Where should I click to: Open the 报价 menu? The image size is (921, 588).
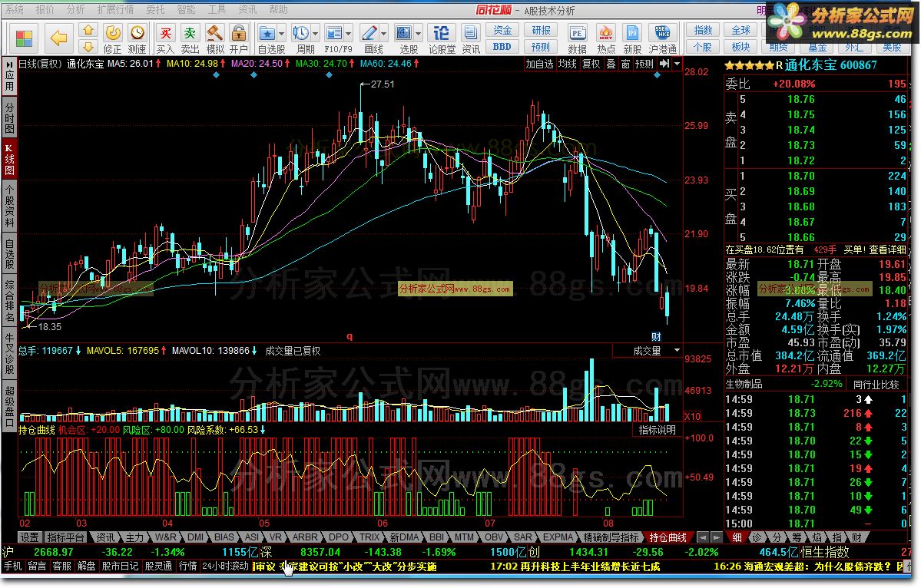45,9
